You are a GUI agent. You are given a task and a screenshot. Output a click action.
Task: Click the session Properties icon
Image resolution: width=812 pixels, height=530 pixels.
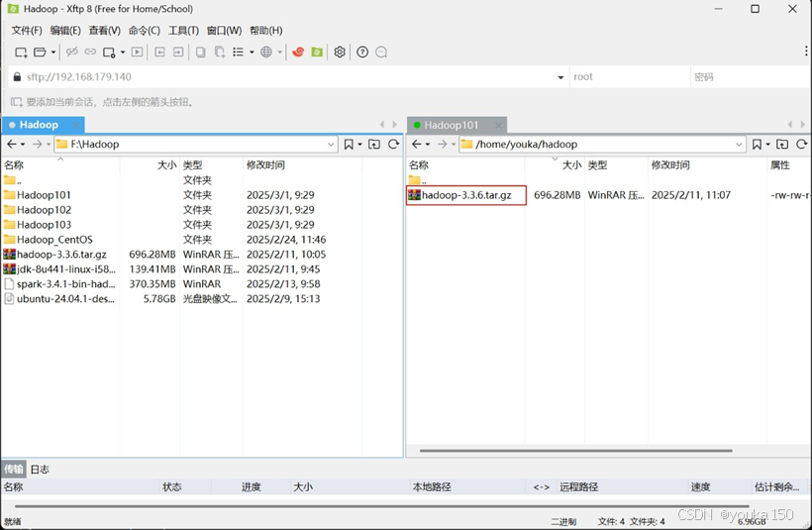click(109, 52)
